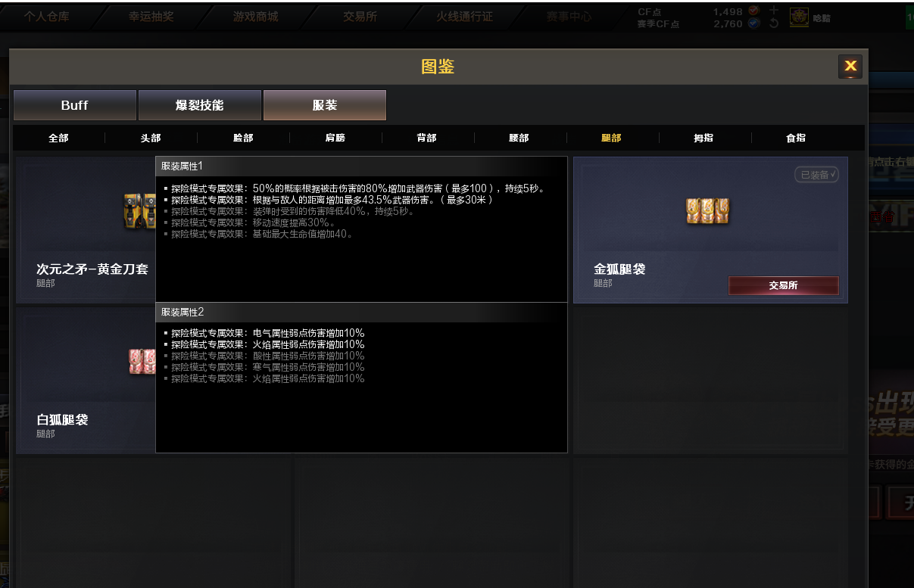This screenshot has width=914, height=588.
Task: Filter by 肩膀 category
Action: click(335, 138)
